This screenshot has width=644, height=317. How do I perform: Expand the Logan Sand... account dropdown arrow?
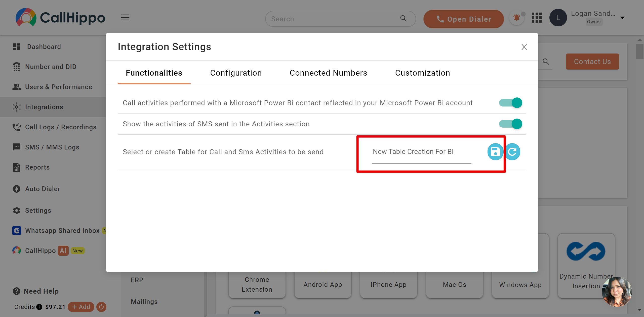(x=622, y=18)
